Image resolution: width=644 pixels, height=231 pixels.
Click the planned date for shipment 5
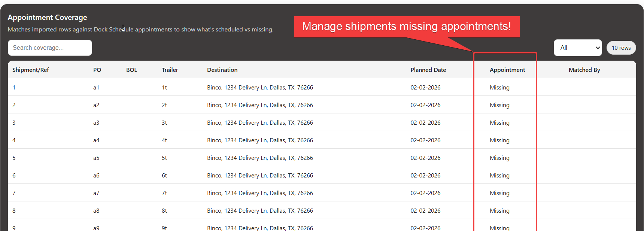click(425, 158)
